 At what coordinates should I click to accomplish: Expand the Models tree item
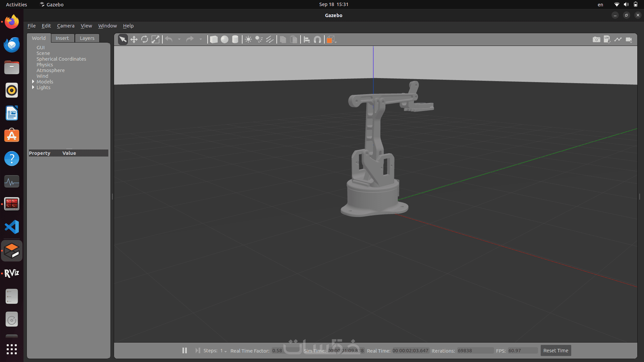point(33,82)
